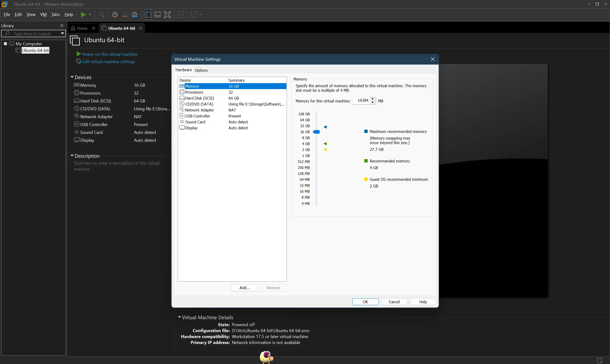Screen dimensions: 610x364
Task: Open the VM menu
Action: [43, 15]
